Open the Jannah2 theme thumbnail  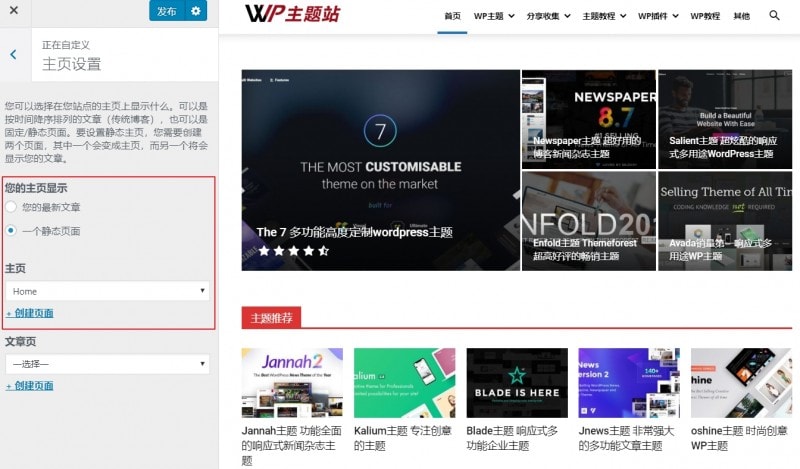tap(292, 383)
